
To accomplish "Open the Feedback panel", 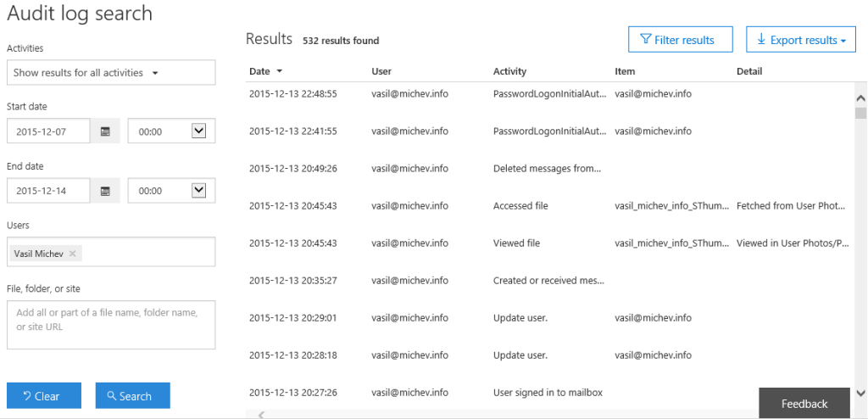I will (x=804, y=404).
